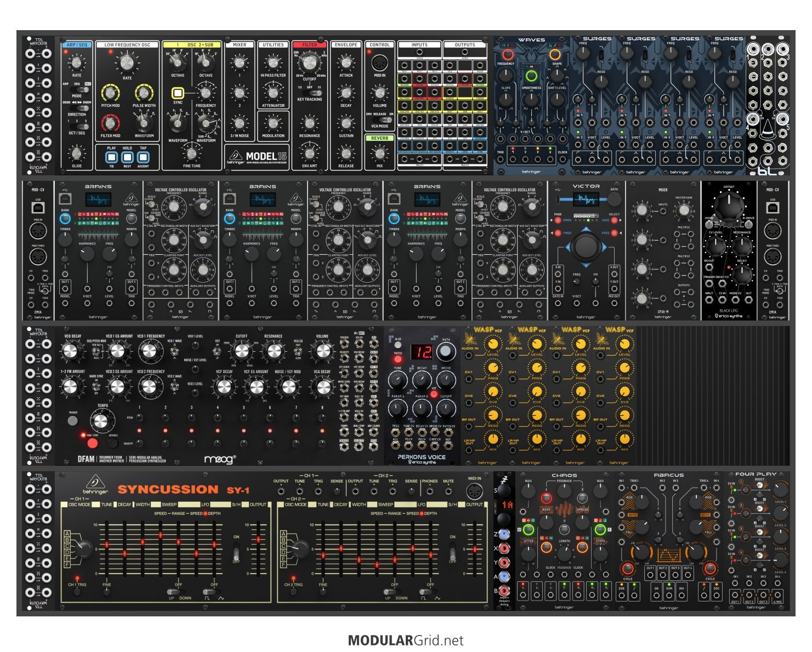Click the green-ringed button on the Waves module

531,76
